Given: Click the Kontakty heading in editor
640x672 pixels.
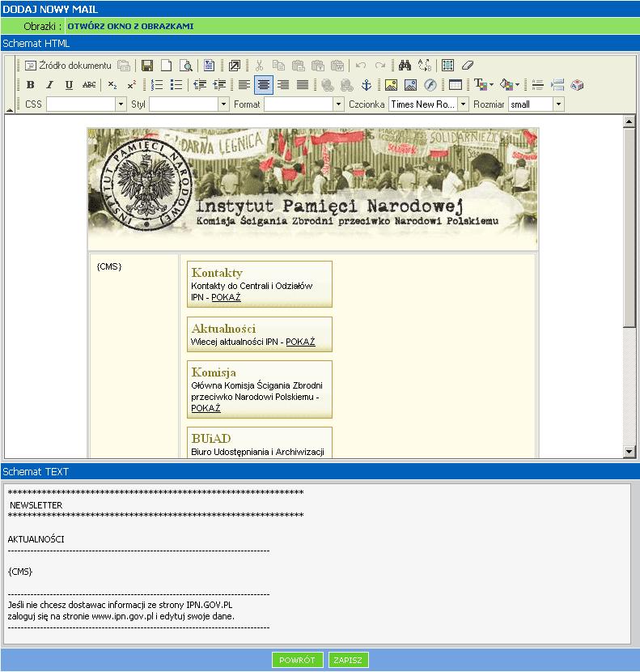Looking at the screenshot, I should 217,273.
